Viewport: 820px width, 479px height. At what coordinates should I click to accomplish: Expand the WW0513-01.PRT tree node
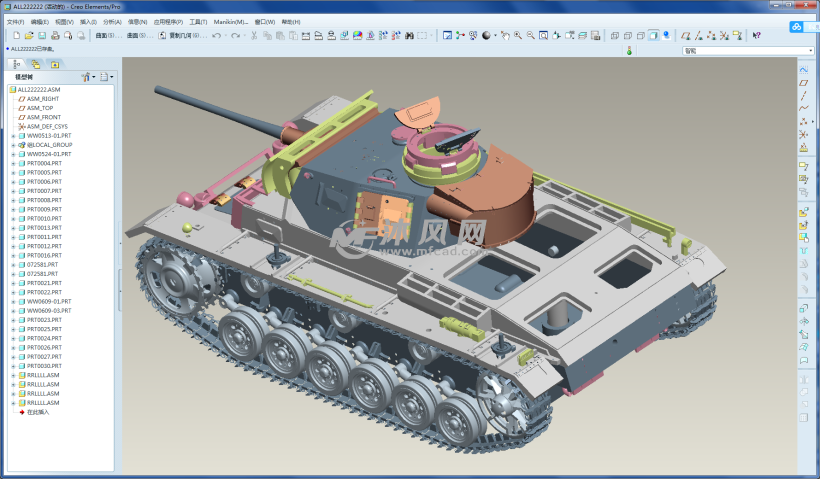coord(13,136)
